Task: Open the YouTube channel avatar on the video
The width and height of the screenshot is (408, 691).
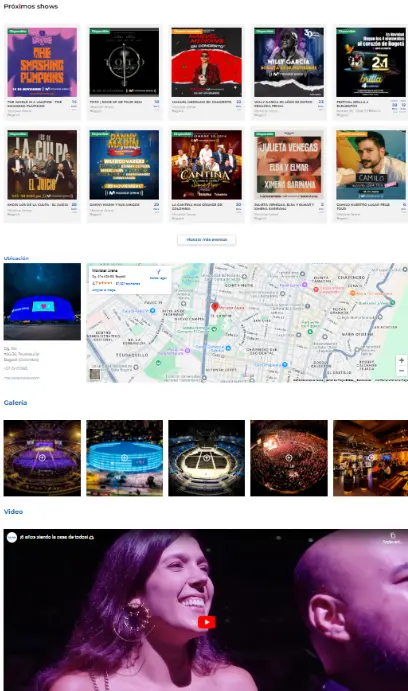Action: click(x=12, y=537)
